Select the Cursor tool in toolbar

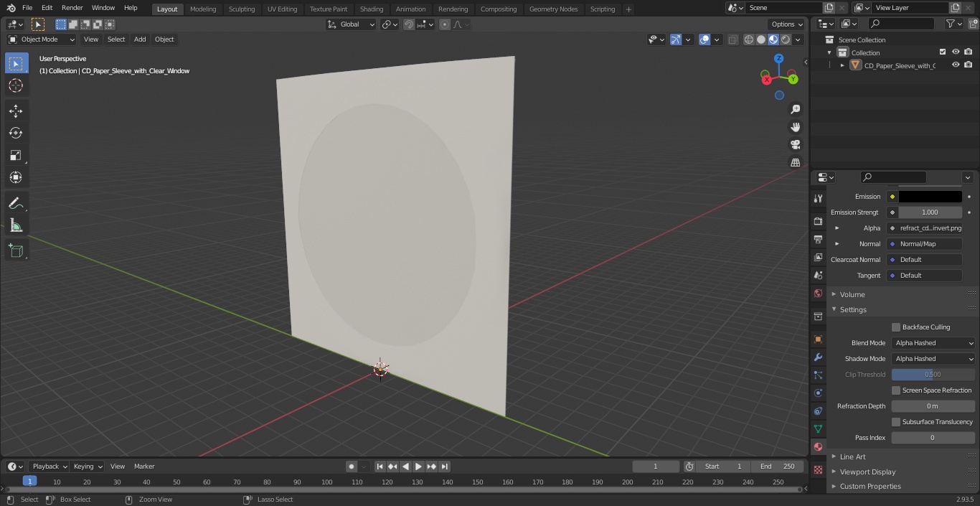[16, 86]
